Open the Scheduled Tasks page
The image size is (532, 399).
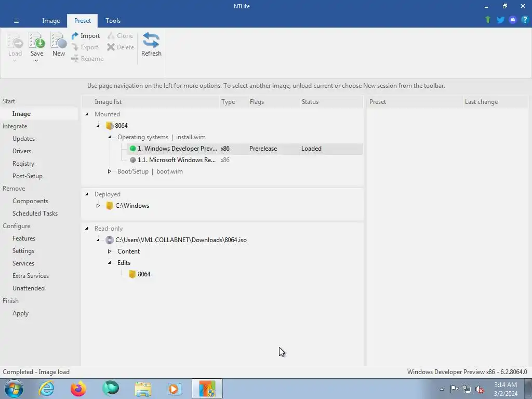click(35, 214)
